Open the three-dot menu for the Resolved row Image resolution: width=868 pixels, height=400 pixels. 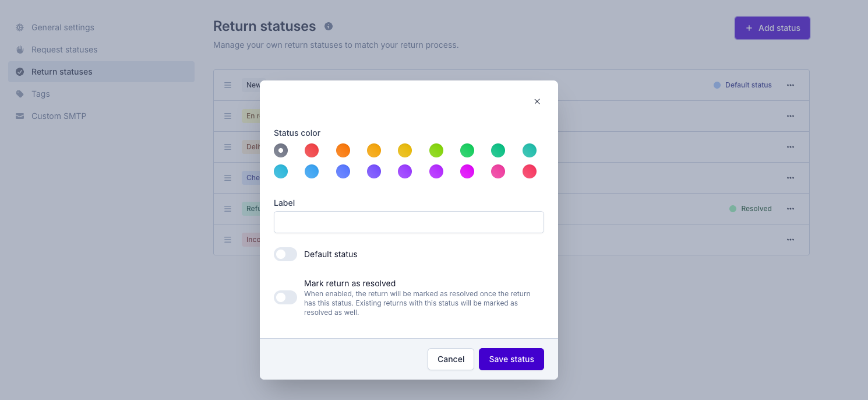[x=791, y=209]
